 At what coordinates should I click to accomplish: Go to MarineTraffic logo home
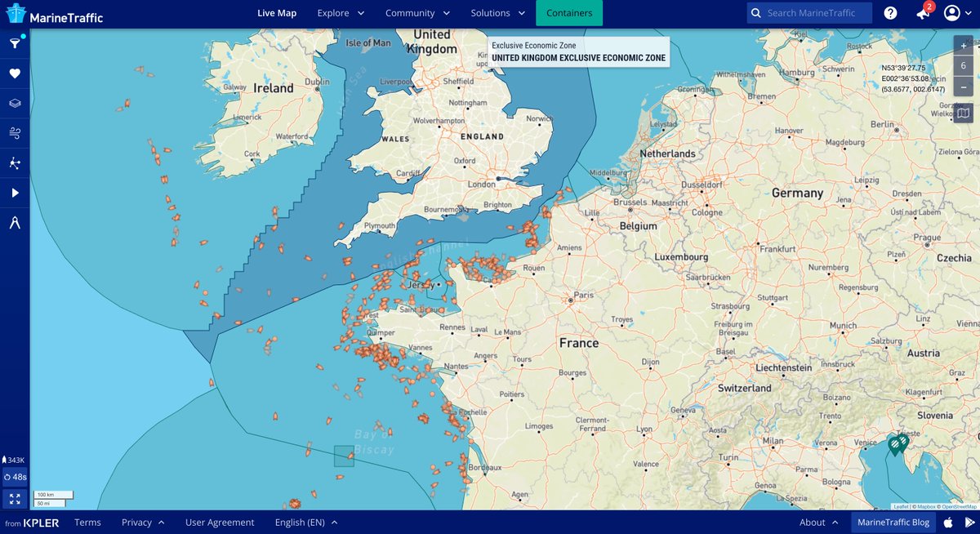(55, 15)
